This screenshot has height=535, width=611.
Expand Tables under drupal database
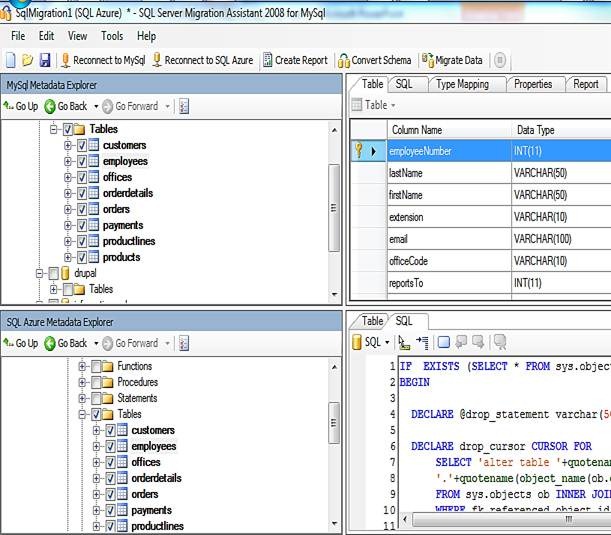(x=54, y=289)
